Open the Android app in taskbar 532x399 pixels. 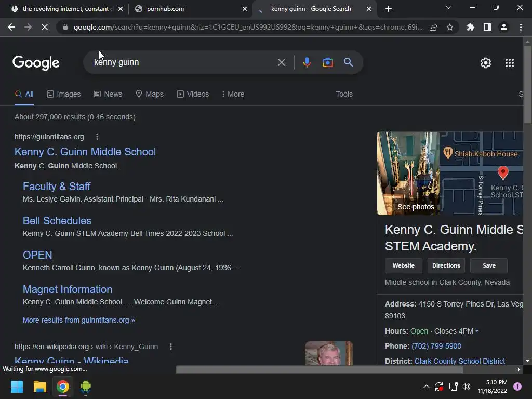86,387
